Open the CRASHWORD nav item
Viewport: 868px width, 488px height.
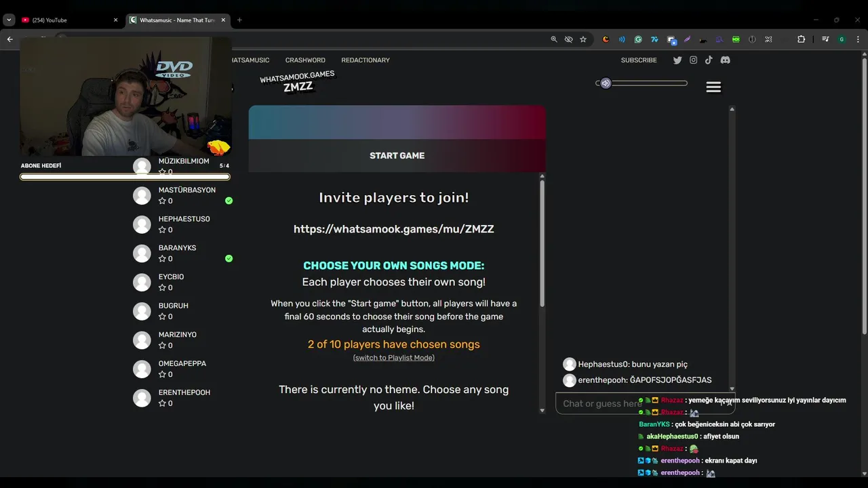pos(305,60)
